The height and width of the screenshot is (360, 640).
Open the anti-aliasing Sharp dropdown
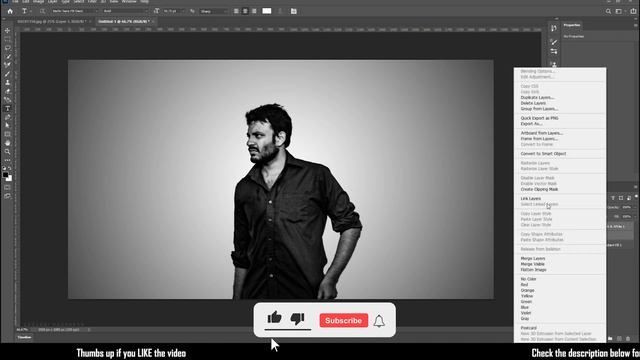pyautogui.click(x=213, y=11)
